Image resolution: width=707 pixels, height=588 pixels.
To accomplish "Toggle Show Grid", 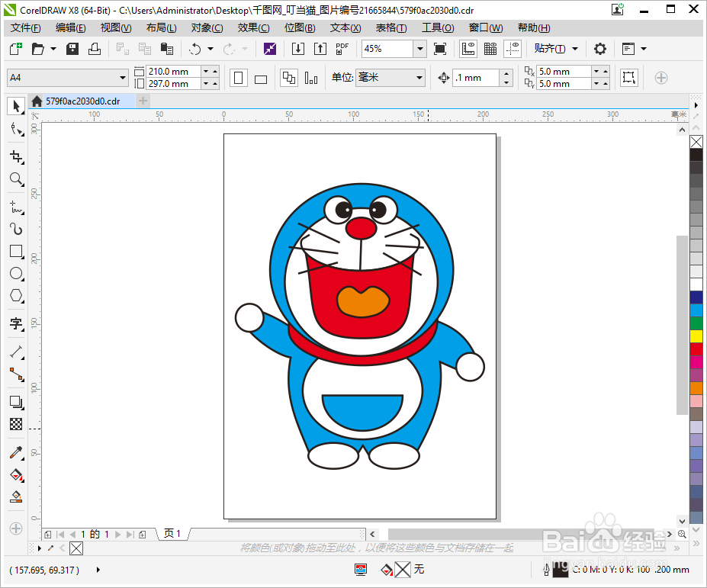I will 490,49.
